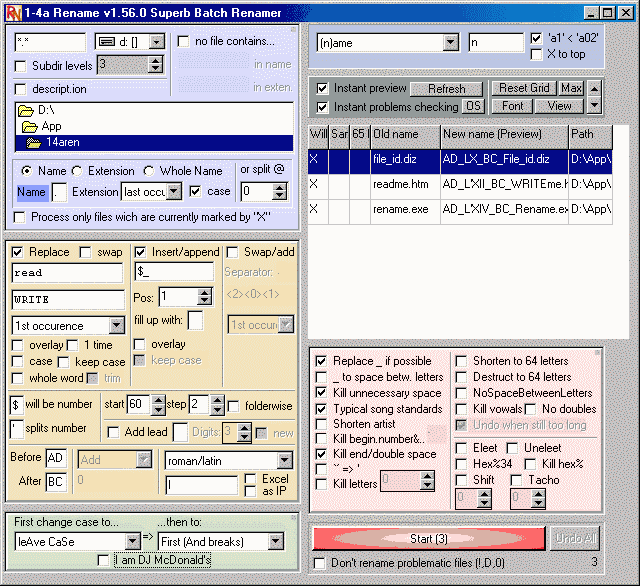Enable Shorten to 64 letters
The width and height of the screenshot is (640, 586).
click(x=461, y=361)
